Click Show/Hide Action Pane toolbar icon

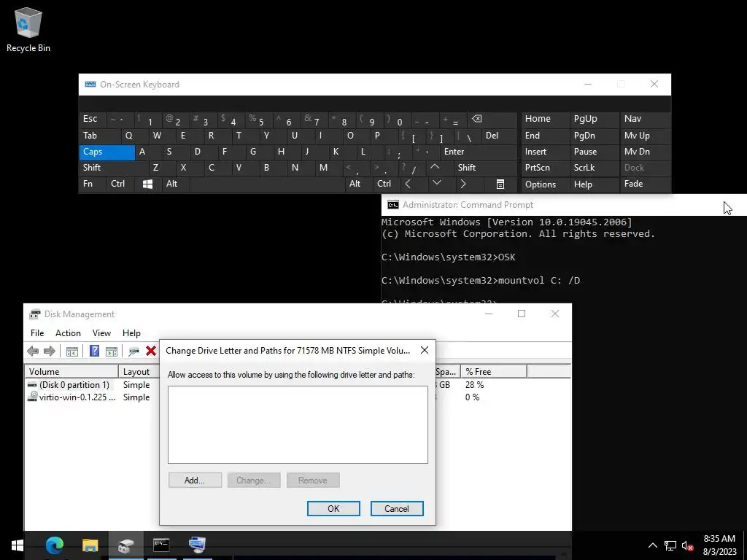point(112,351)
